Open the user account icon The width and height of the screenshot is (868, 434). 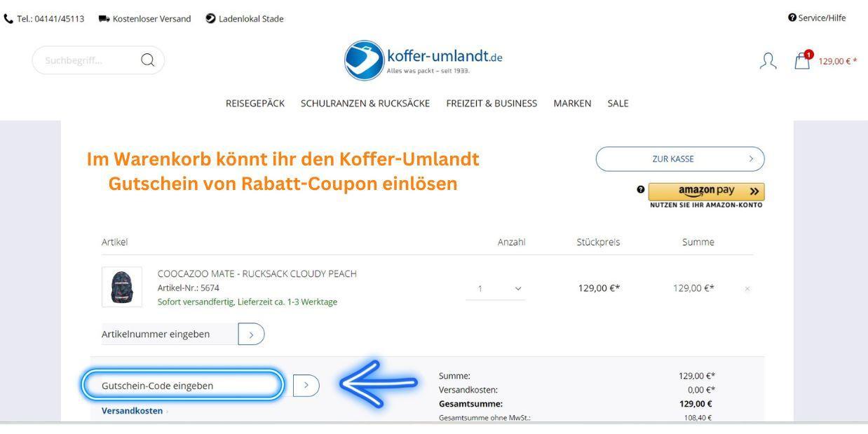768,61
